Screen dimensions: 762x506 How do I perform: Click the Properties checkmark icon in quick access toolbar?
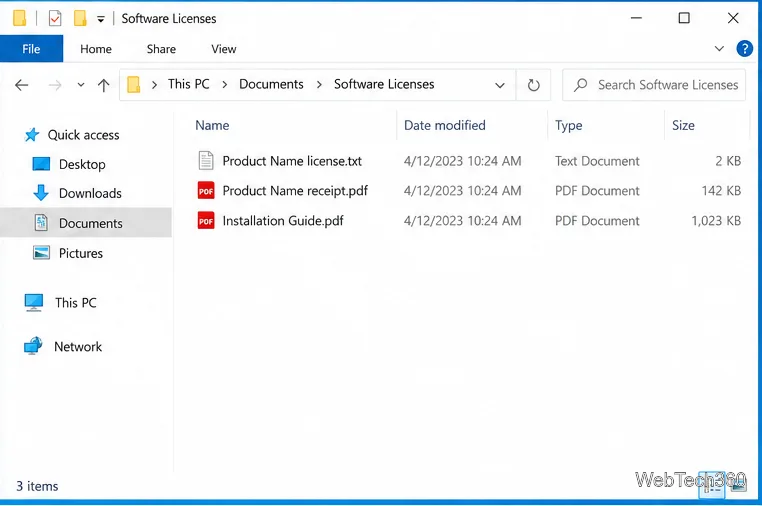click(x=55, y=18)
